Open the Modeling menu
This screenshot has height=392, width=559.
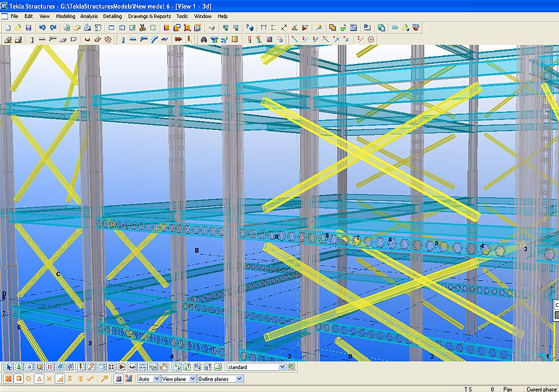coord(65,16)
